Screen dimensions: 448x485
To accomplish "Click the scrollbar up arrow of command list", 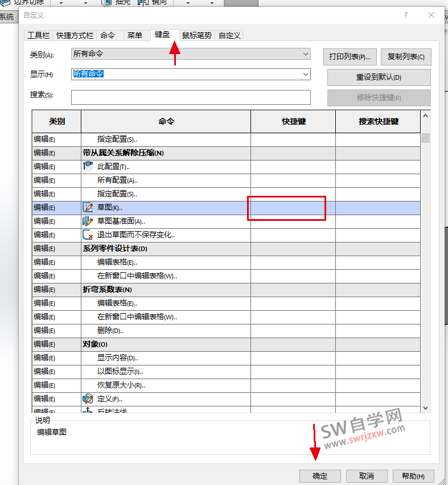I will tap(425, 116).
